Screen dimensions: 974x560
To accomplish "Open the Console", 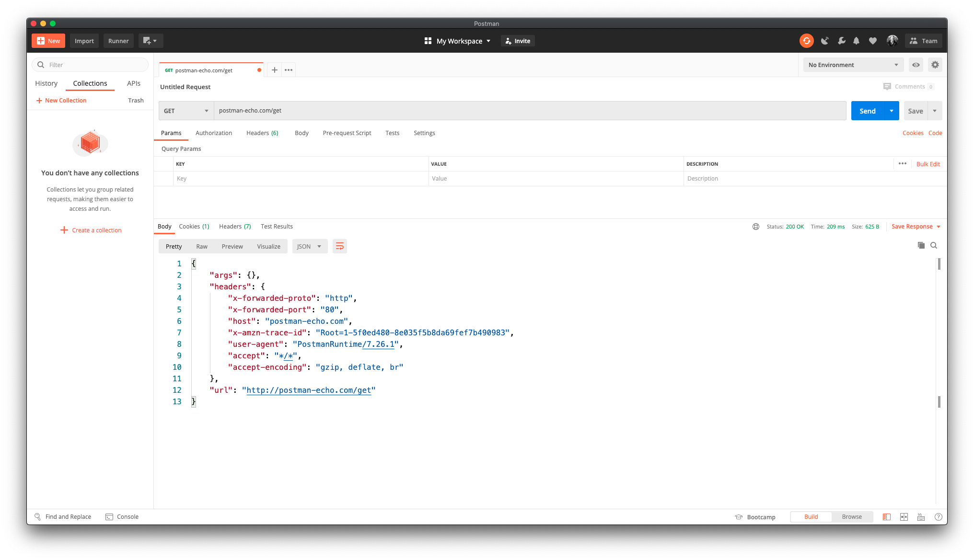I will 122,516.
